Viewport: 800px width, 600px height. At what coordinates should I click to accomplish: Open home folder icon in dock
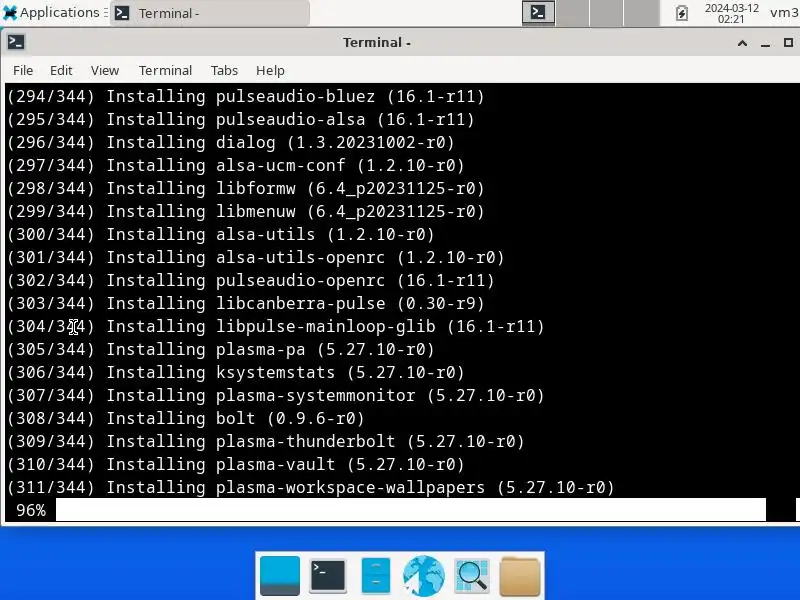pyautogui.click(x=520, y=577)
